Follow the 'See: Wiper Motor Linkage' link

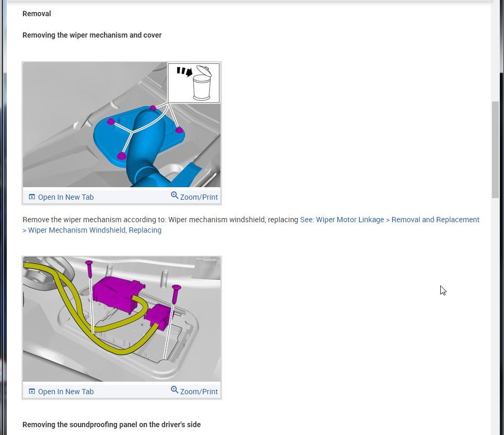(342, 220)
